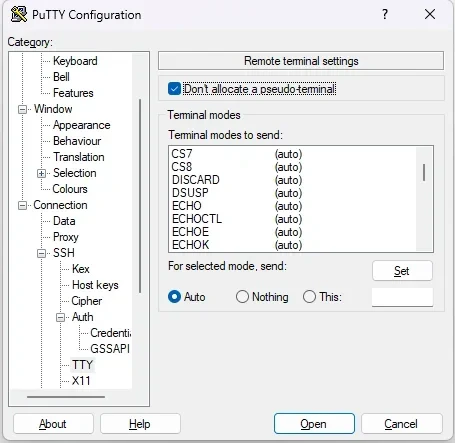
Task: Click Open to start the session
Action: pos(314,424)
